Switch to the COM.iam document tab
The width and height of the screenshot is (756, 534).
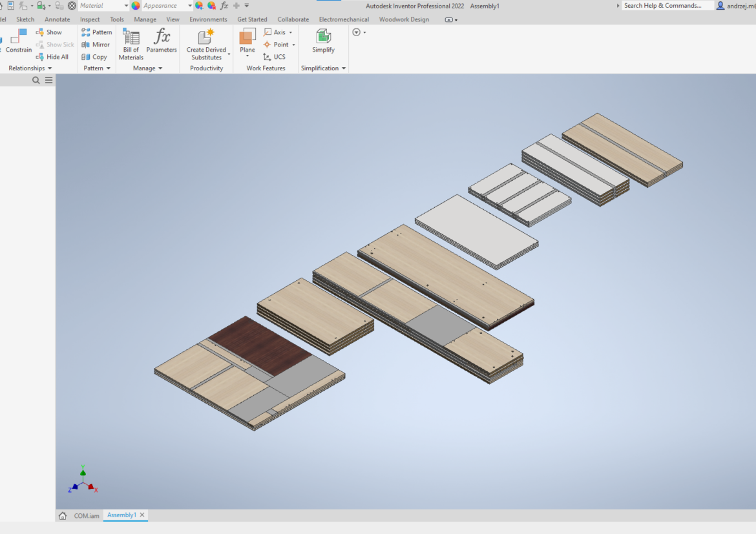pyautogui.click(x=87, y=516)
